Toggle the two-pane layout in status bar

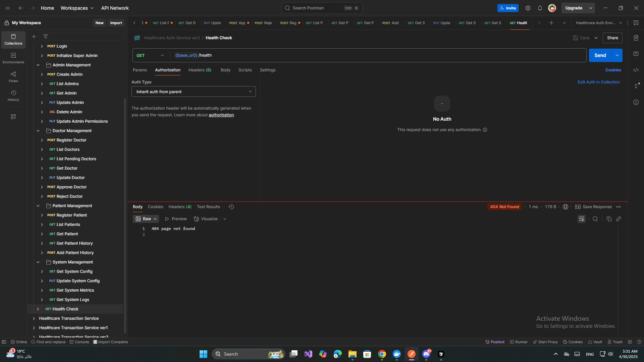(x=630, y=342)
